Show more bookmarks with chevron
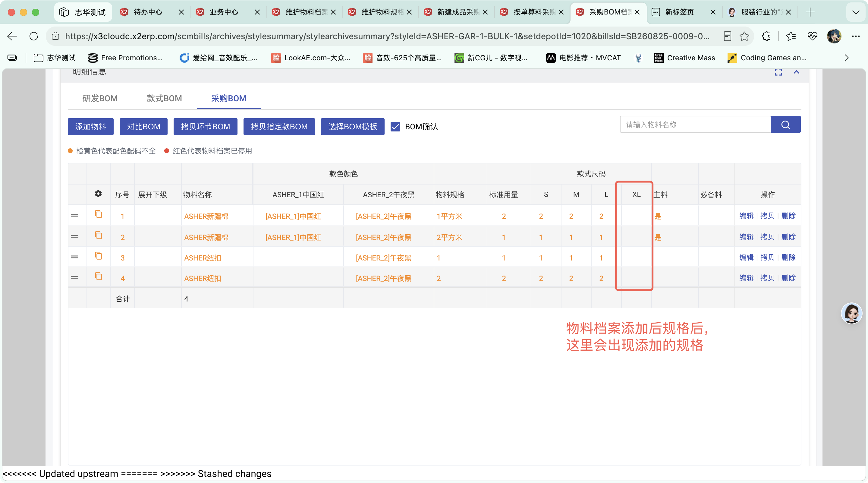Image resolution: width=868 pixels, height=483 pixels. point(846,58)
